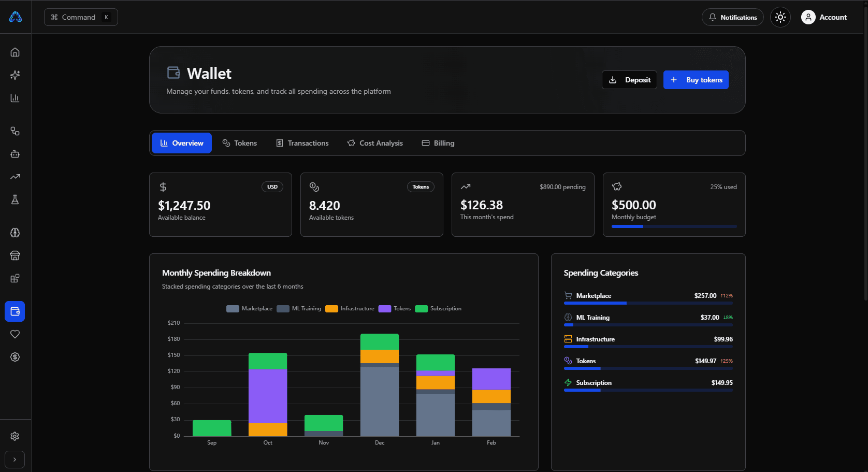Open the Home icon in sidebar
Image resolution: width=868 pixels, height=472 pixels.
point(15,52)
